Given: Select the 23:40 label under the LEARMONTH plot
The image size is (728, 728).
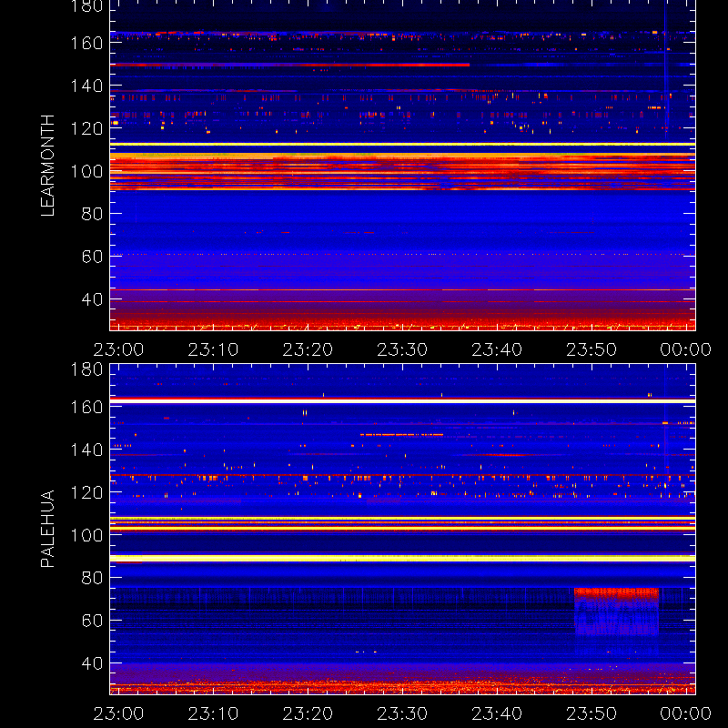Looking at the screenshot, I should pyautogui.click(x=497, y=349).
